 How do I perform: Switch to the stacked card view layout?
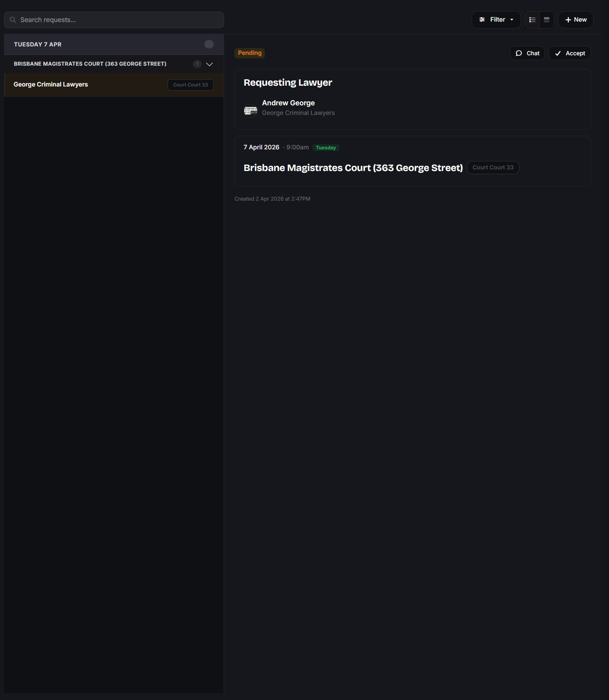547,20
